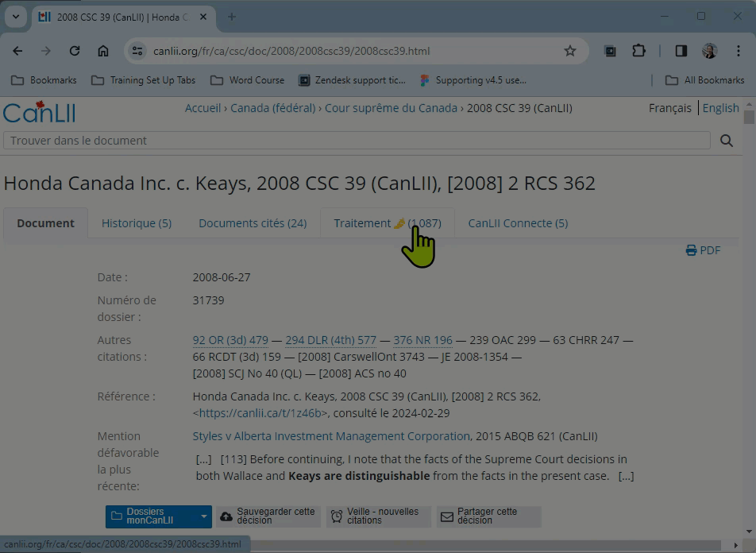Open Styles v Alberta Investment Management Corporation
This screenshot has width=756, height=553.
coord(331,436)
